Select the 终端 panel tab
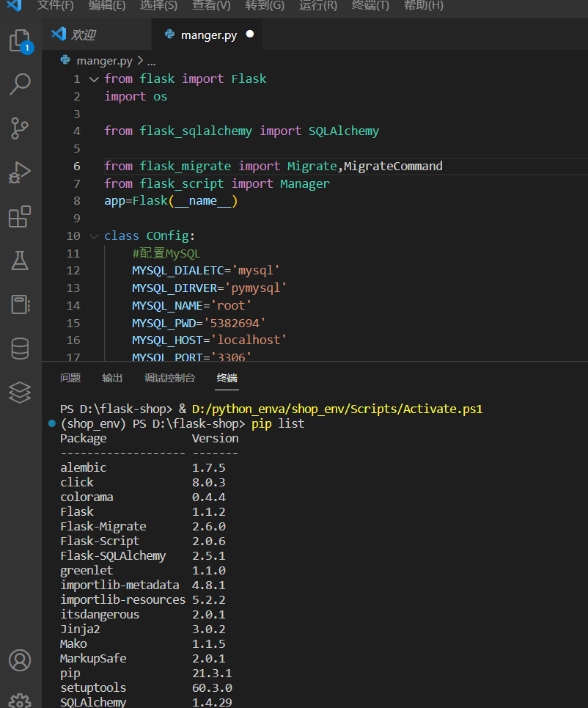 [x=227, y=378]
